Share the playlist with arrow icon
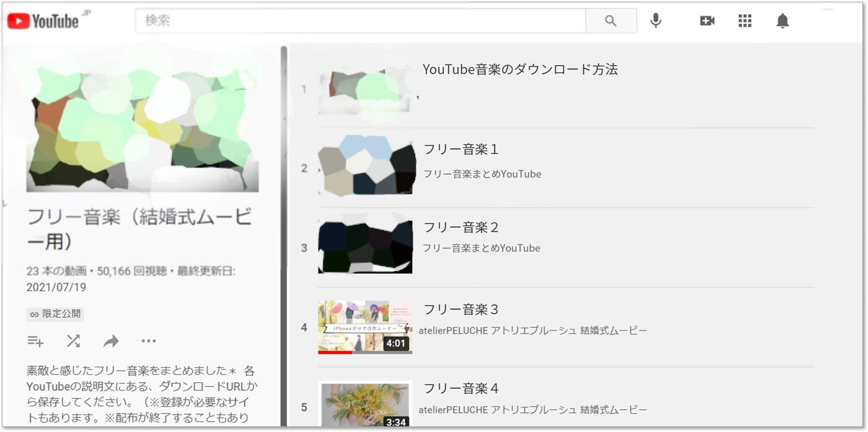 point(111,341)
